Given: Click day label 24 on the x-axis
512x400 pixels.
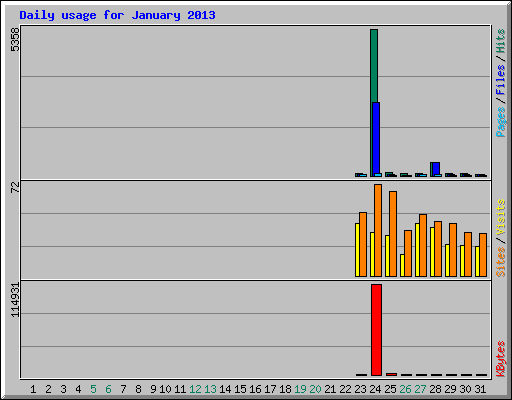Looking at the screenshot, I should click(375, 389).
